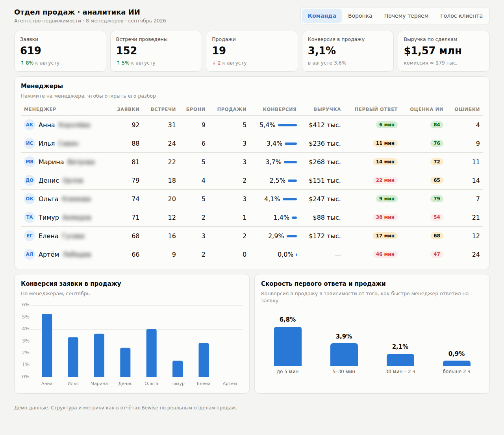Click the ТА avatar for Тимур
This screenshot has height=435, width=504.
(x=30, y=217)
